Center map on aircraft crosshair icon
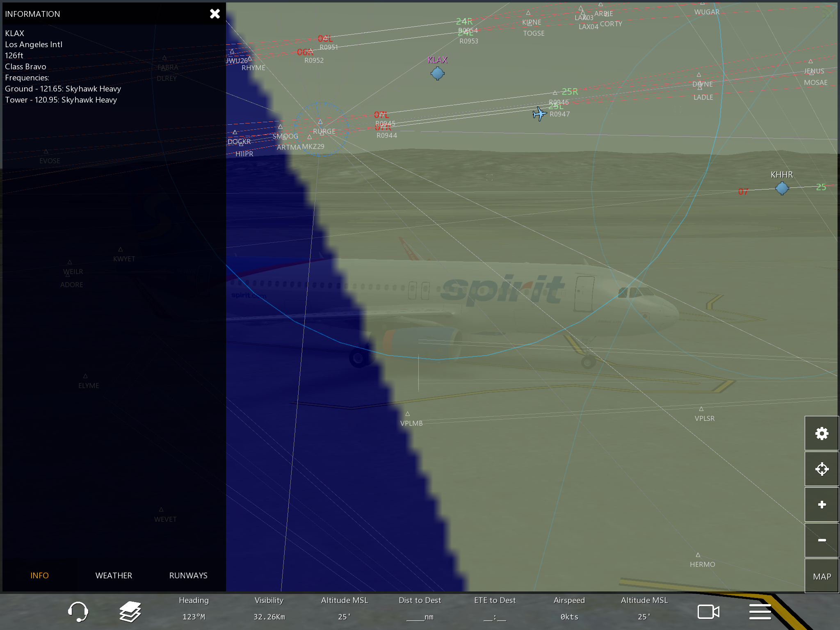 [822, 469]
